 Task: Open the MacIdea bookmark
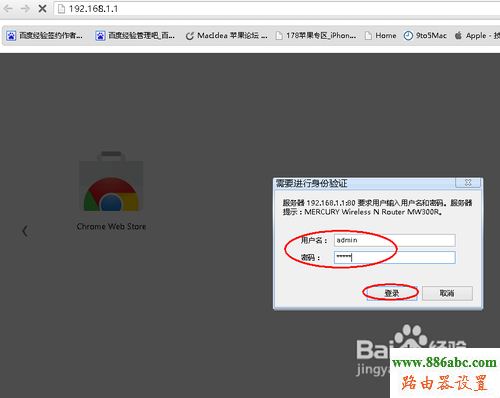pyautogui.click(x=227, y=35)
